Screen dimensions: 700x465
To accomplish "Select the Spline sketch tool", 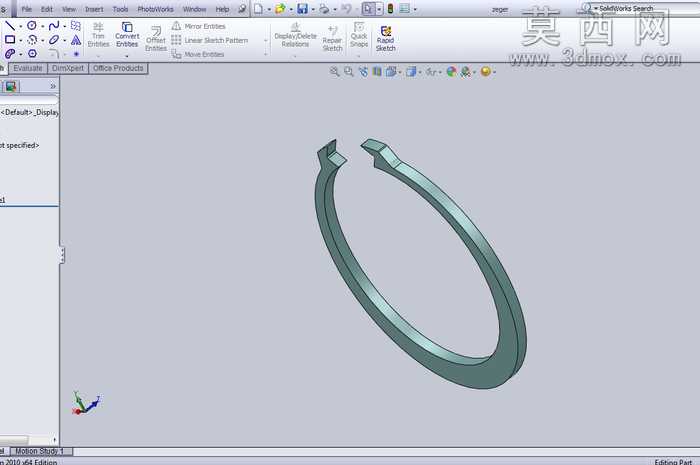I will [54, 25].
